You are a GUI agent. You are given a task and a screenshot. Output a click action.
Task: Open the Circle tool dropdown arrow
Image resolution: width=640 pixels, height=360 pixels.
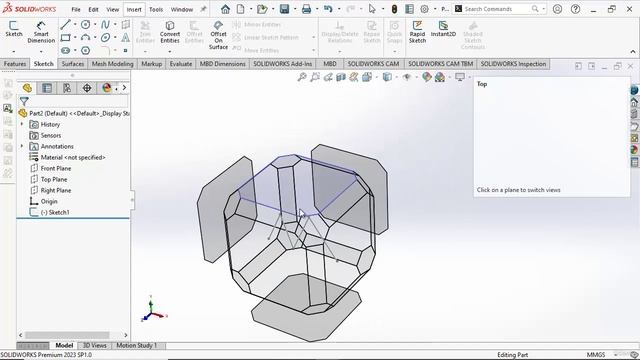[95, 25]
